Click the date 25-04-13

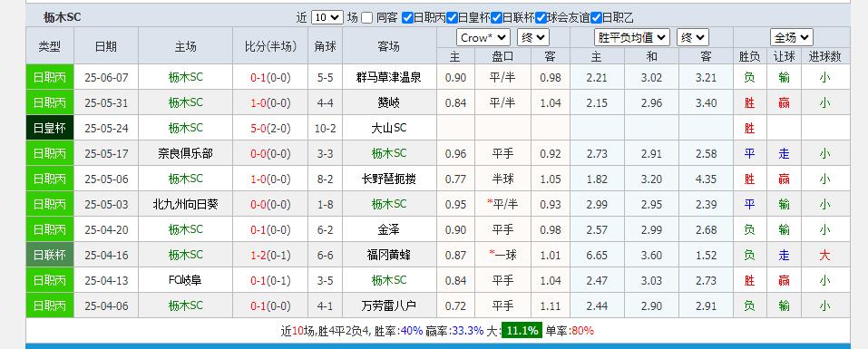[x=106, y=281]
